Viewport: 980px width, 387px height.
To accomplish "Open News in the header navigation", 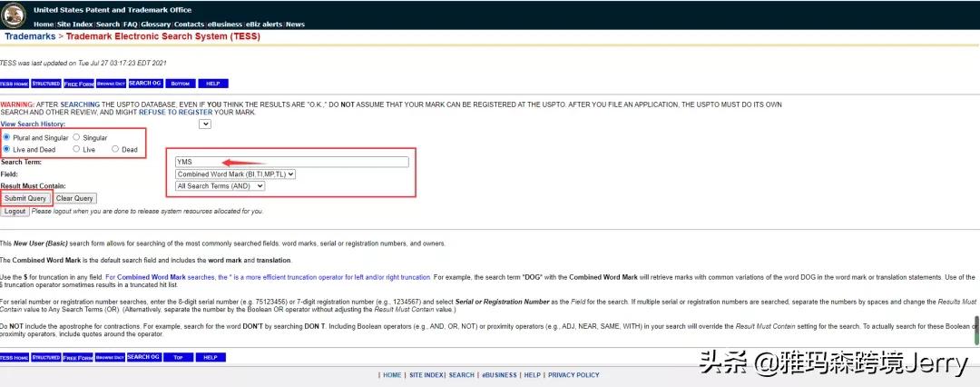I will coord(295,25).
